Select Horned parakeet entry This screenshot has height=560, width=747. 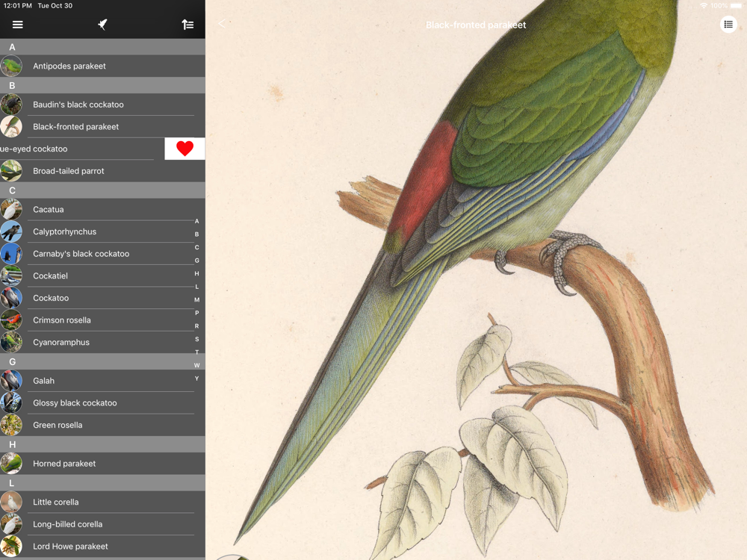(x=102, y=464)
